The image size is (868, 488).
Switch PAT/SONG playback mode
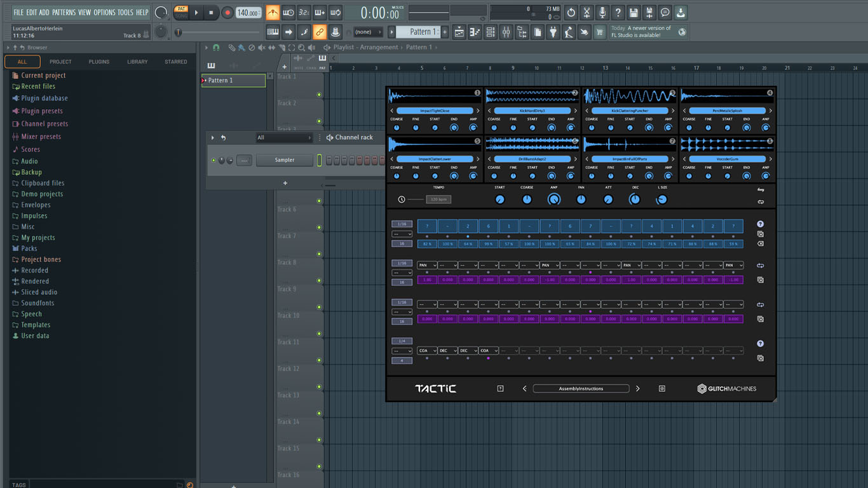point(182,12)
